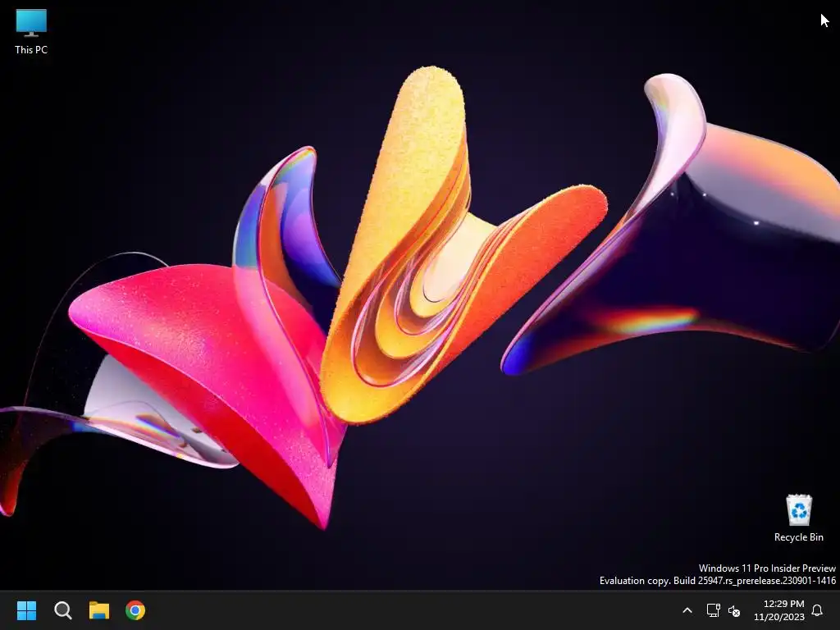Open the network status tray icon

tap(713, 610)
